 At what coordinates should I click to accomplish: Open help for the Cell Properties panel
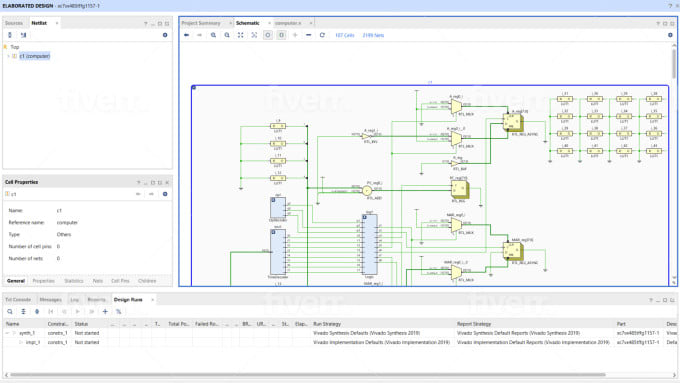click(138, 183)
